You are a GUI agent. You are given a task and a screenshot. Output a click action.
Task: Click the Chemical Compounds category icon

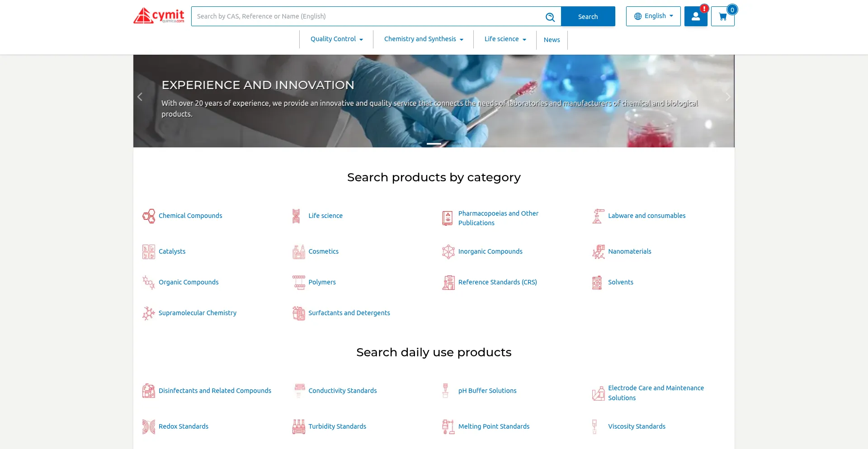pyautogui.click(x=149, y=216)
